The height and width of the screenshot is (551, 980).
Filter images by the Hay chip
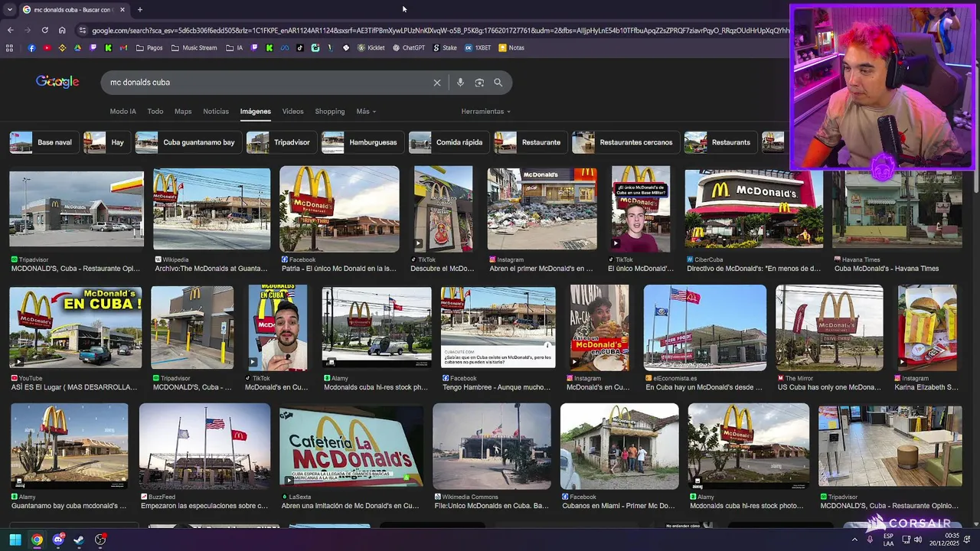[106, 142]
